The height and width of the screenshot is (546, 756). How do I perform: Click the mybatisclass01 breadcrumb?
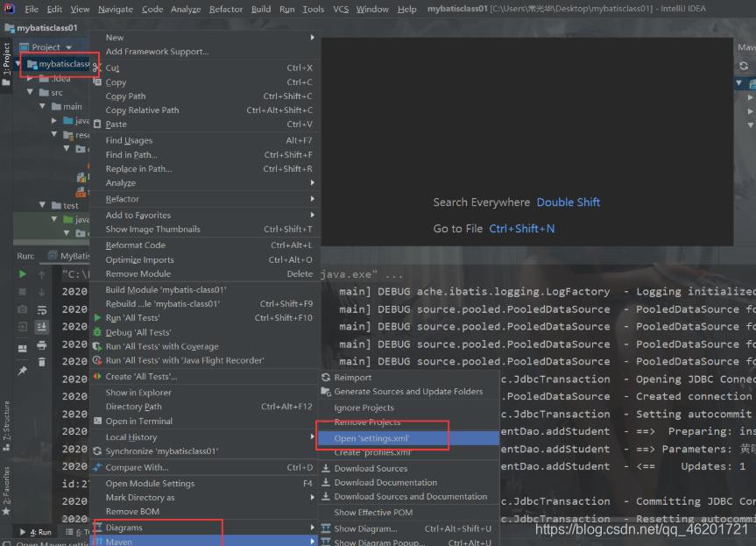(x=41, y=28)
